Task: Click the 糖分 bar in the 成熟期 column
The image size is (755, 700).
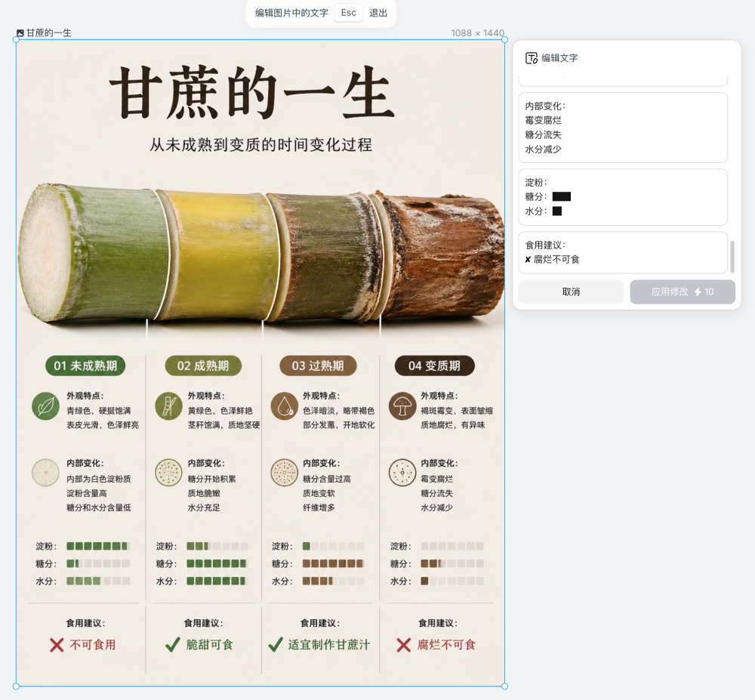Action: coord(217,563)
